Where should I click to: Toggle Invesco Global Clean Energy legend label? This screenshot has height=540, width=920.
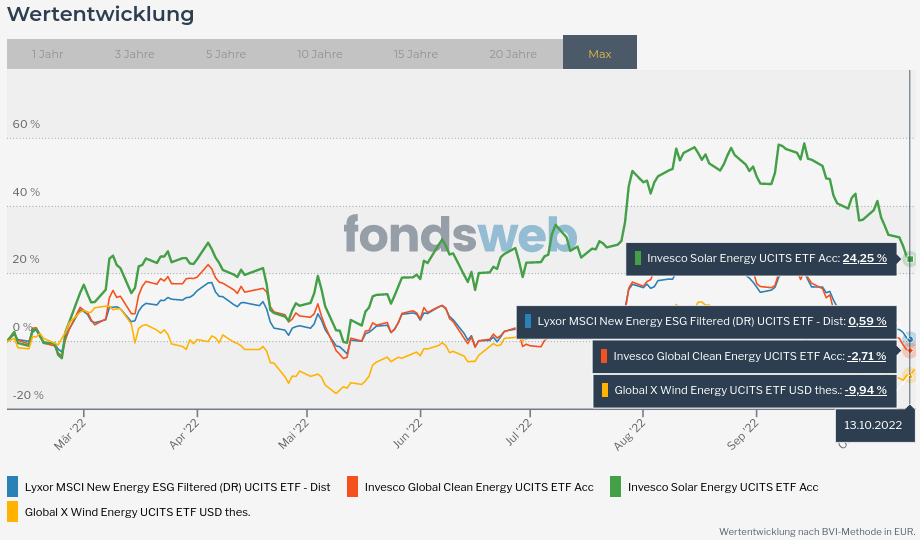478,487
